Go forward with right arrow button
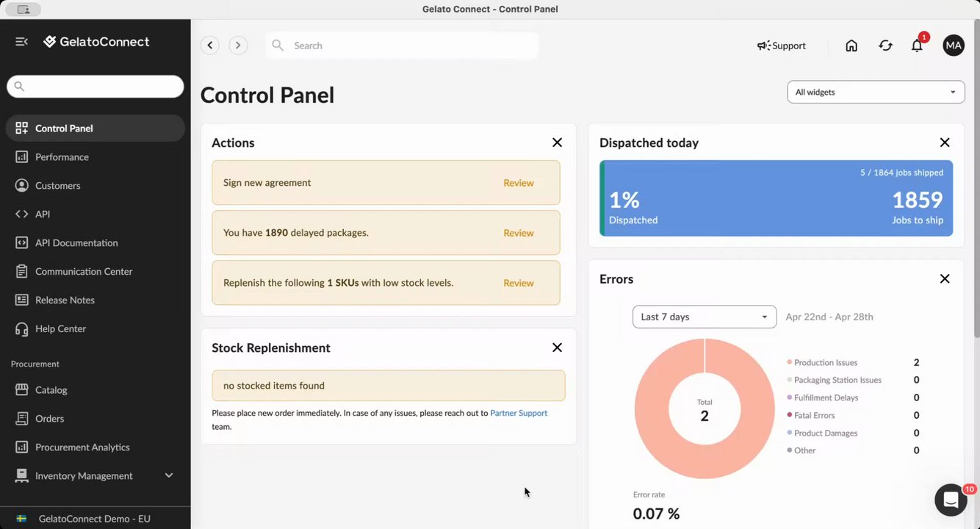The image size is (980, 529). (x=238, y=46)
